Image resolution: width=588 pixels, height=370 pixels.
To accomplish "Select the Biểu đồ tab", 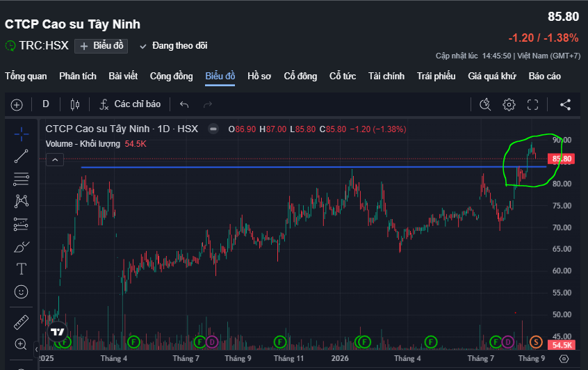I will coord(220,77).
